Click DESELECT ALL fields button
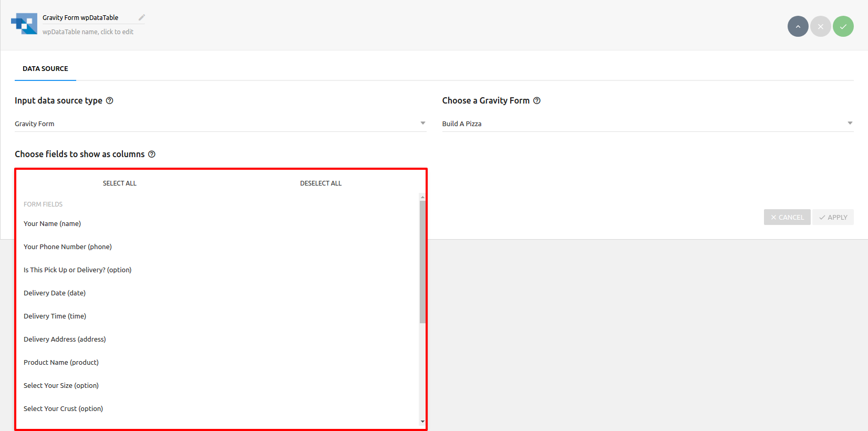Image resolution: width=868 pixels, height=431 pixels. [x=321, y=183]
